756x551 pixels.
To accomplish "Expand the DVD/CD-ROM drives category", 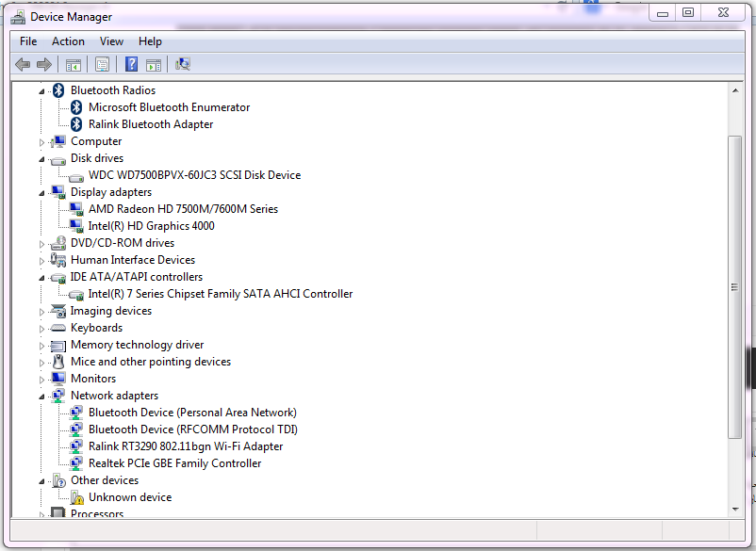I will click(41, 244).
